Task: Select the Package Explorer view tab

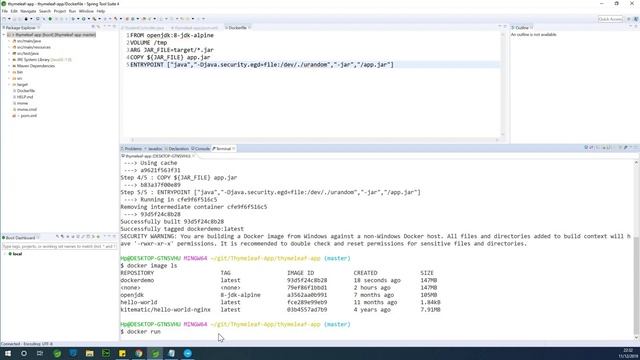Action: [20, 28]
